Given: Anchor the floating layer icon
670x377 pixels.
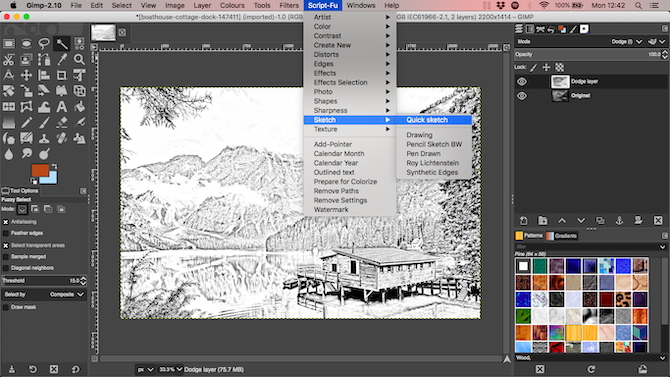Looking at the screenshot, I should [619, 221].
